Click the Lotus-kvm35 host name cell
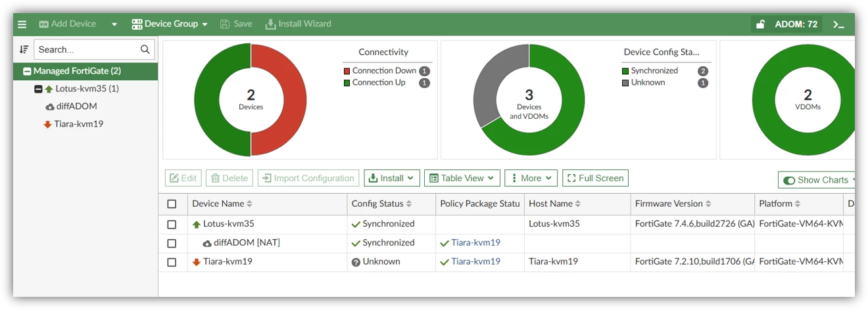868x310 pixels. (x=578, y=224)
